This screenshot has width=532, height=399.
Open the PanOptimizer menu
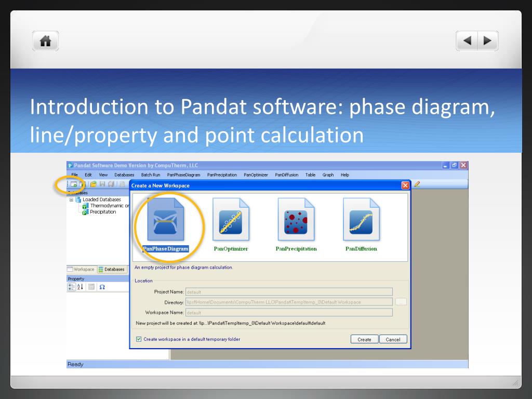256,175
